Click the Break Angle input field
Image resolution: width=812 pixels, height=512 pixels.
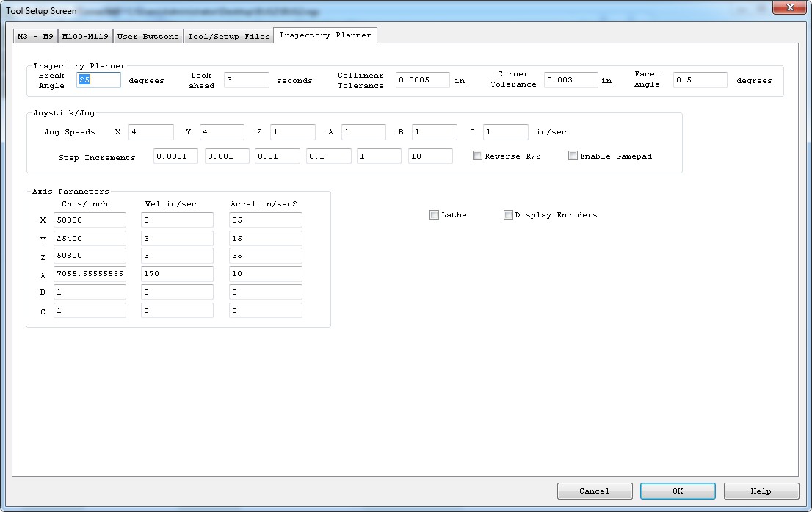99,80
